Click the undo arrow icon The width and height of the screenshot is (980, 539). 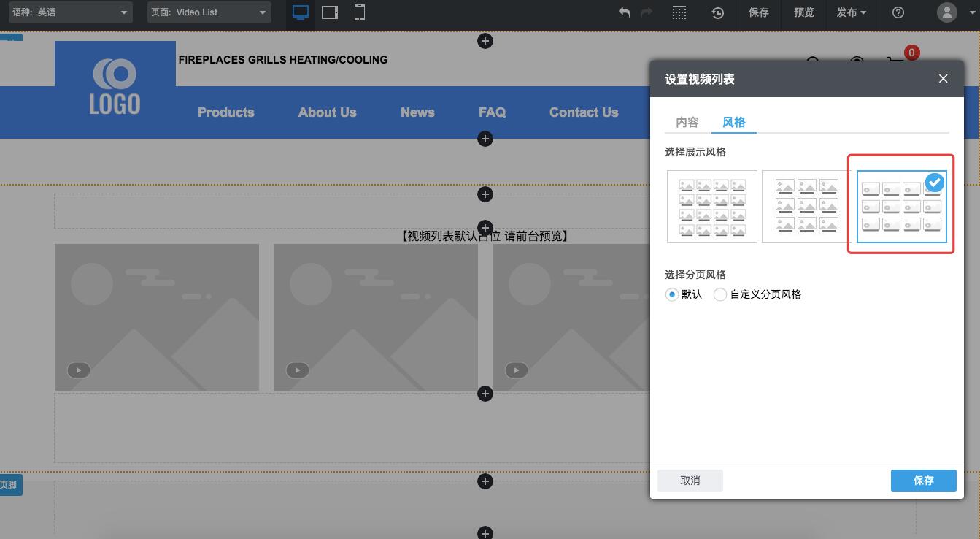(624, 12)
